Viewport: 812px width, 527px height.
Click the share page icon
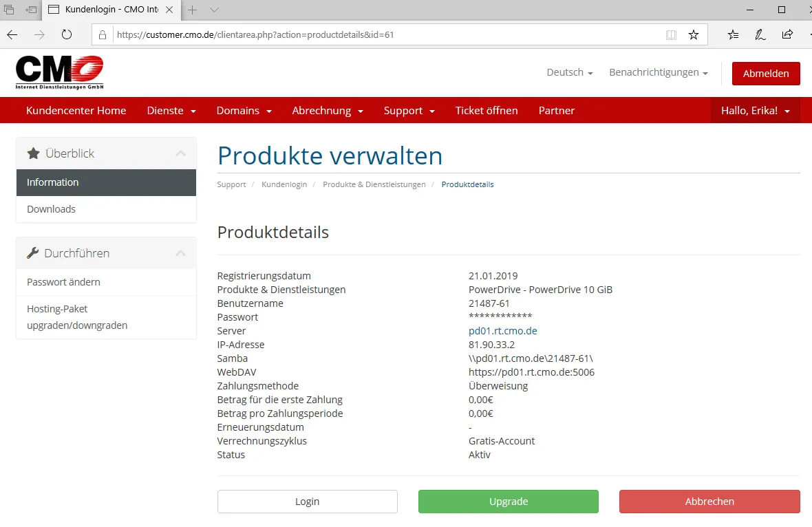[787, 34]
